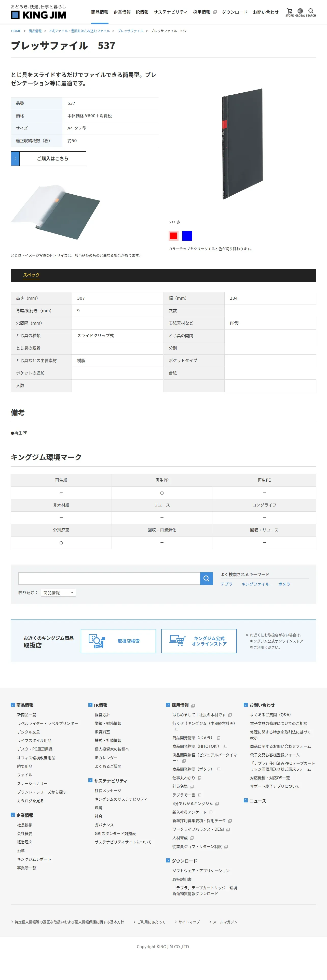The image size is (327, 980).
Task: Open IRカレンダー footer link
Action: [x=106, y=758]
